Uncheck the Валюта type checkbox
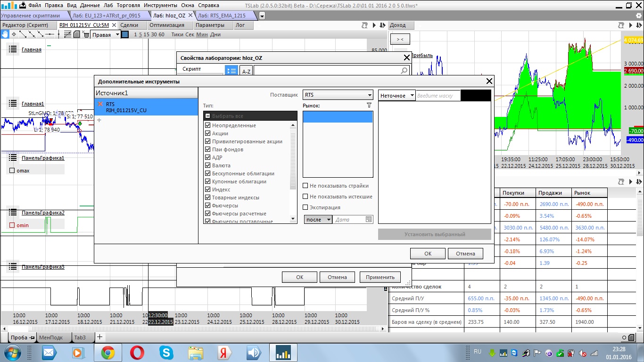This screenshot has height=362, width=644. (x=208, y=165)
